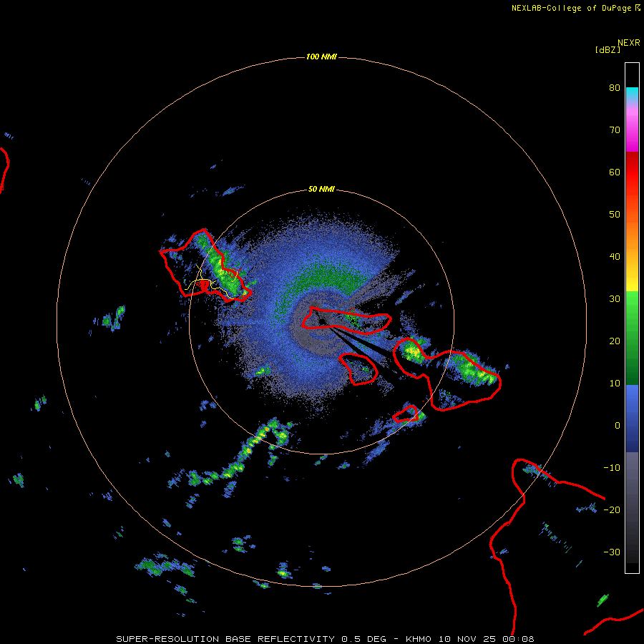Click the red segment of the reflectivity color bar

[x=632, y=172]
